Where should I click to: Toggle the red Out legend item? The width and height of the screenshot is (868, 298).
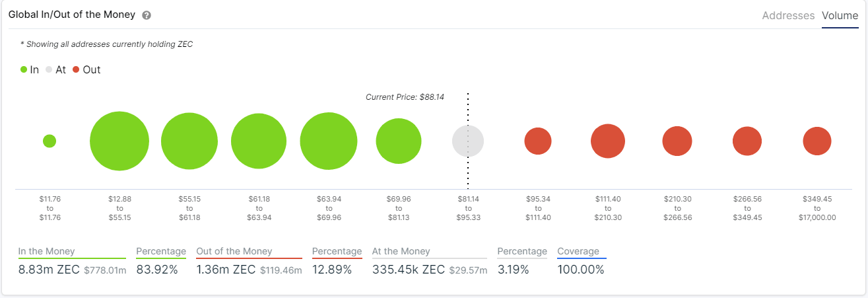click(86, 69)
